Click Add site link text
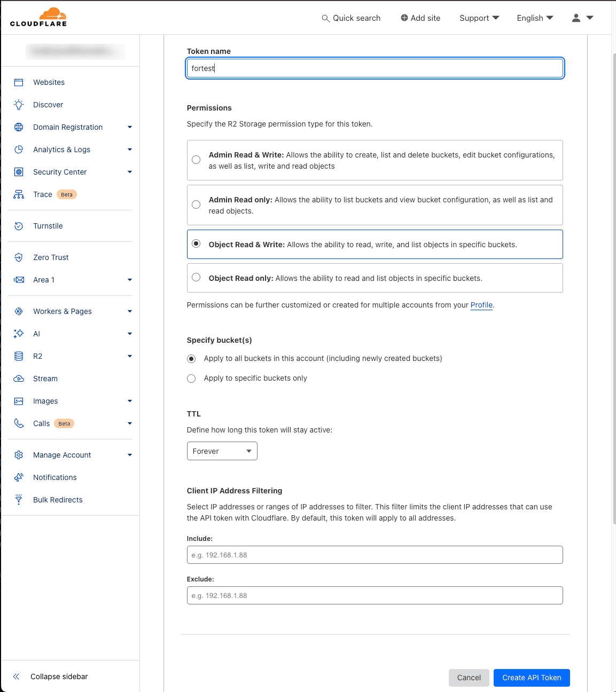Screen dimensions: 616x692 (x=425, y=18)
